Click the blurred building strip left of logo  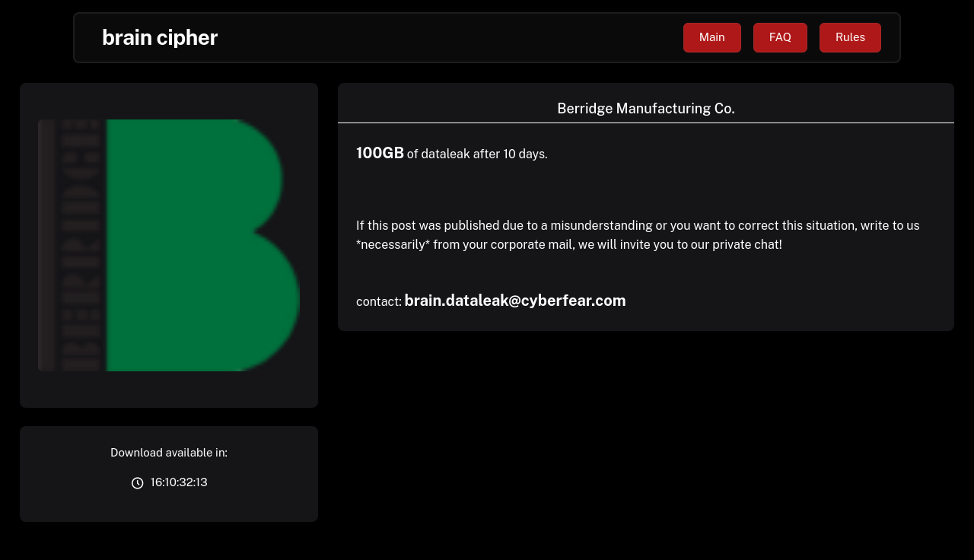[x=72, y=245]
